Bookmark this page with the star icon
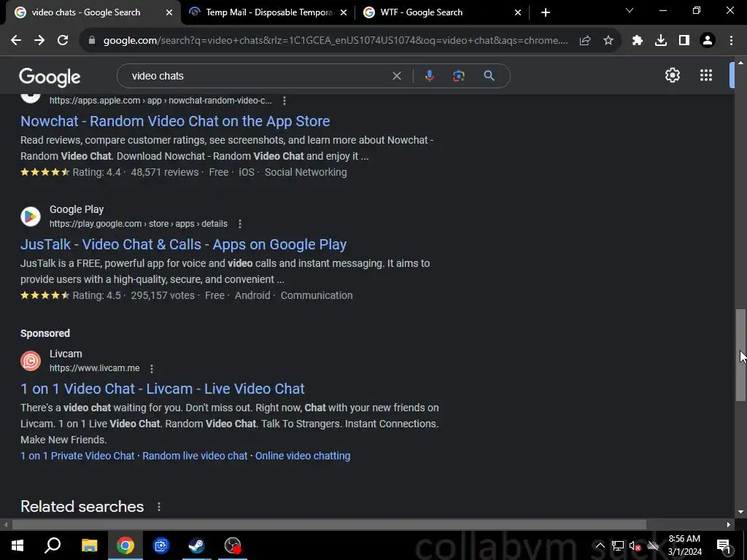 [608, 41]
